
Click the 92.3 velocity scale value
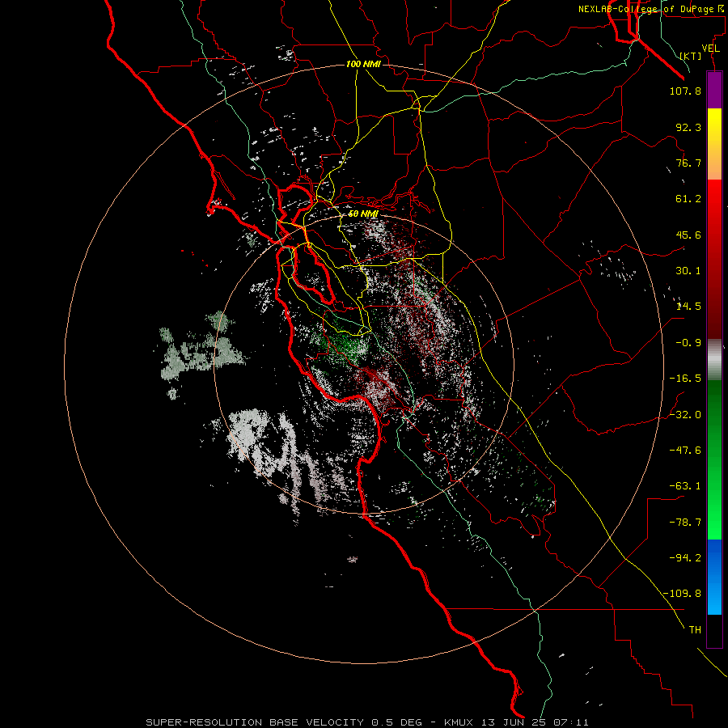pos(688,127)
